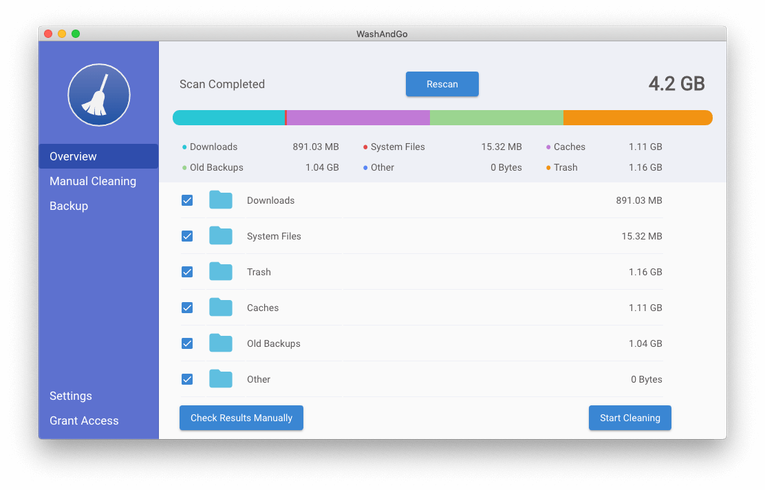Uncheck the Other row checkbox
The width and height of the screenshot is (765, 490).
click(x=187, y=379)
